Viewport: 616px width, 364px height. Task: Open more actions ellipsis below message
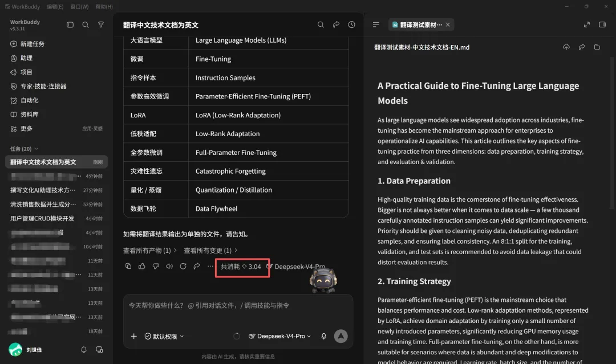coord(210,267)
